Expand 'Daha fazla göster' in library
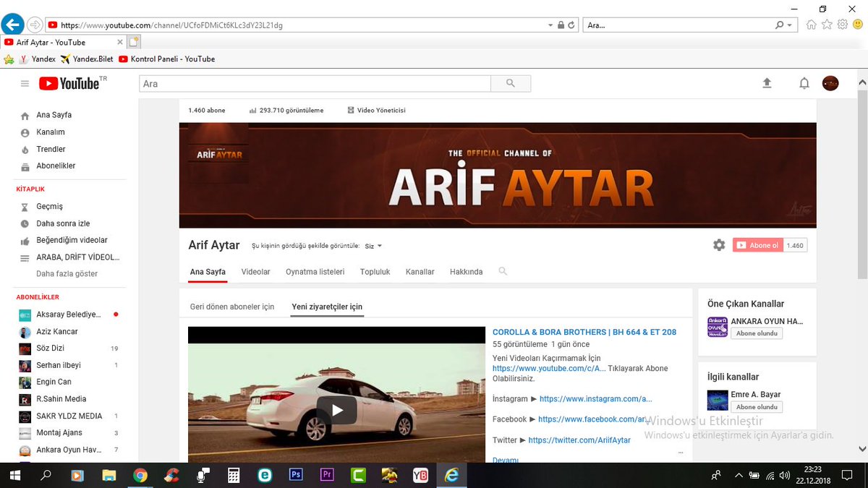 point(67,274)
